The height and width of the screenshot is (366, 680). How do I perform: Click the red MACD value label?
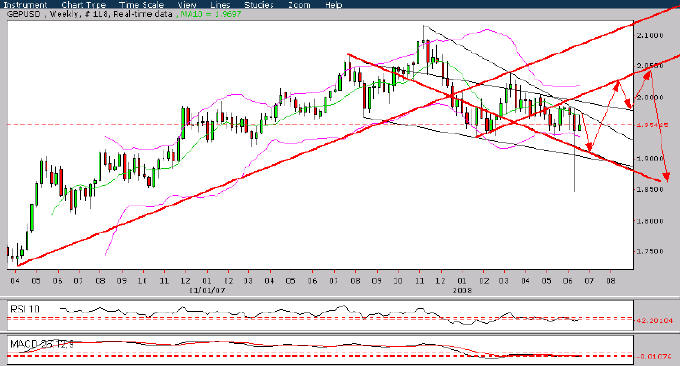pyautogui.click(x=654, y=356)
